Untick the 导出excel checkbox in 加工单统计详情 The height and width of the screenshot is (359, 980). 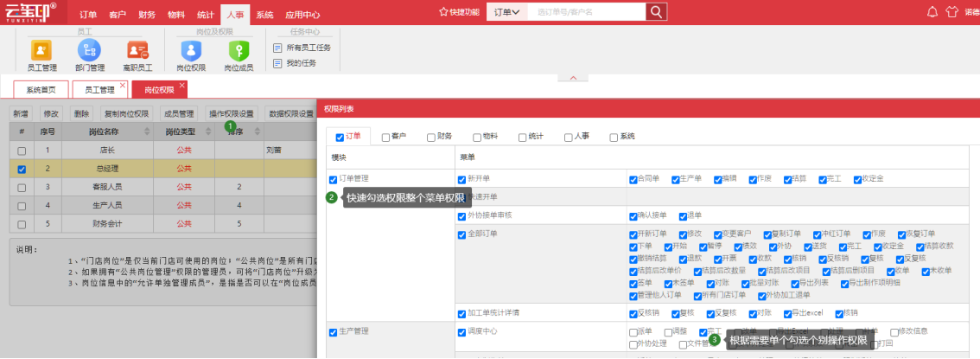[787, 313]
